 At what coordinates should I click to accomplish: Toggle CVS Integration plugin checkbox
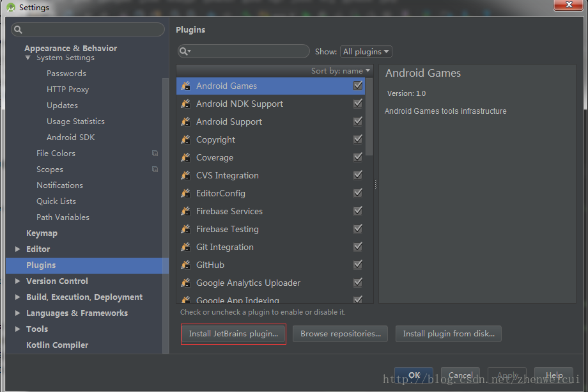click(x=358, y=175)
